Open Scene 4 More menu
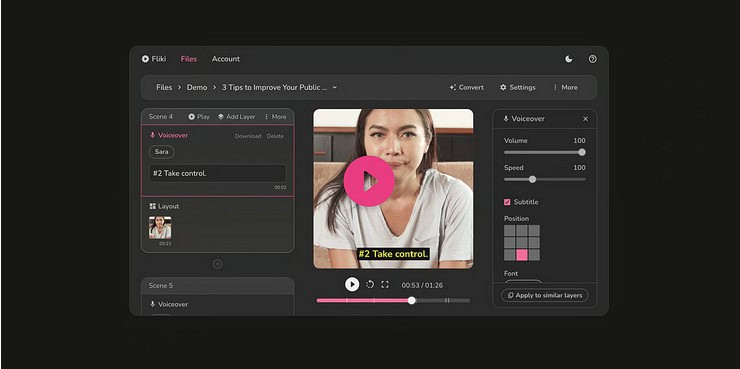Image resolution: width=740 pixels, height=369 pixels. [x=275, y=117]
